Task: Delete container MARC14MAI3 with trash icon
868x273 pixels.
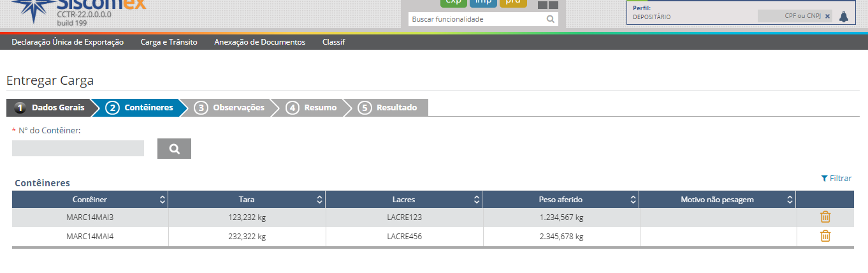Action: click(825, 217)
